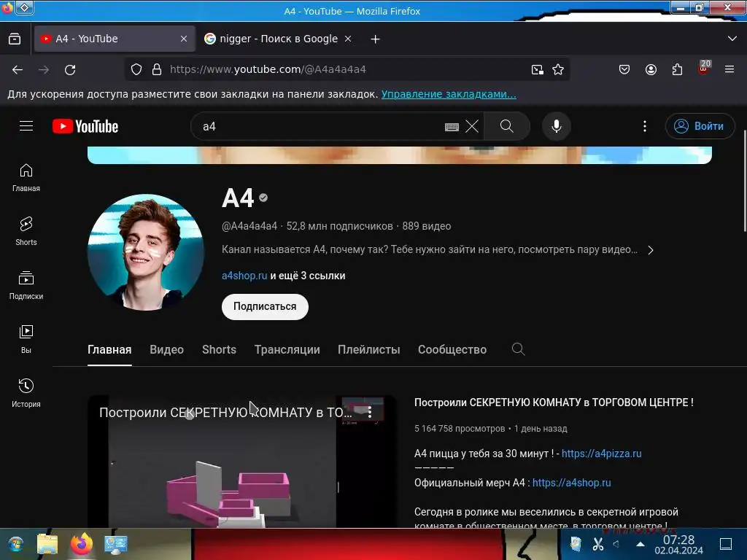Click the Firefox taskbar icon
The height and width of the screenshot is (560, 747).
[82, 544]
